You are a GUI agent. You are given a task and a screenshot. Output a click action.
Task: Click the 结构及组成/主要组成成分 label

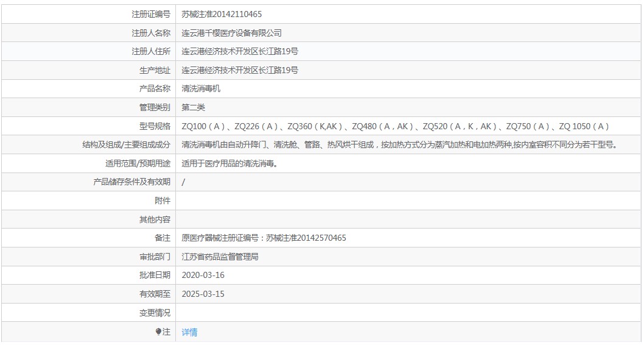(x=126, y=144)
